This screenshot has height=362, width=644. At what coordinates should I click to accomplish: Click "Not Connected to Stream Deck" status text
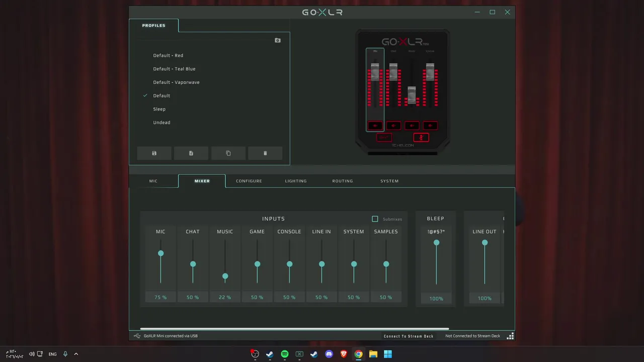[x=472, y=336]
